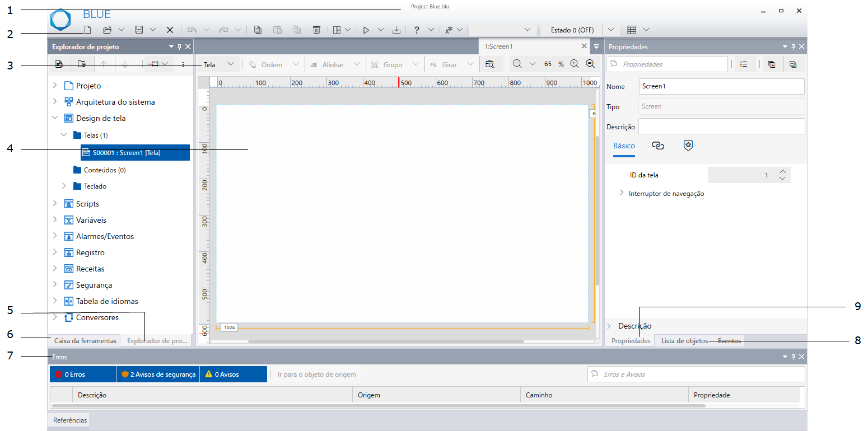Switch to the Lista de objetos tab
The image size is (868, 431).
[684, 340]
